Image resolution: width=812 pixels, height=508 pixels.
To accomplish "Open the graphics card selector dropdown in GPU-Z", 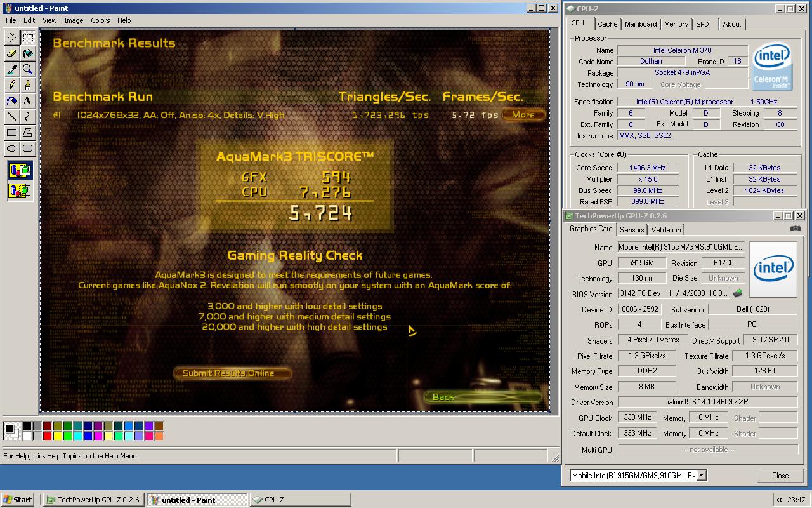I will [x=701, y=475].
